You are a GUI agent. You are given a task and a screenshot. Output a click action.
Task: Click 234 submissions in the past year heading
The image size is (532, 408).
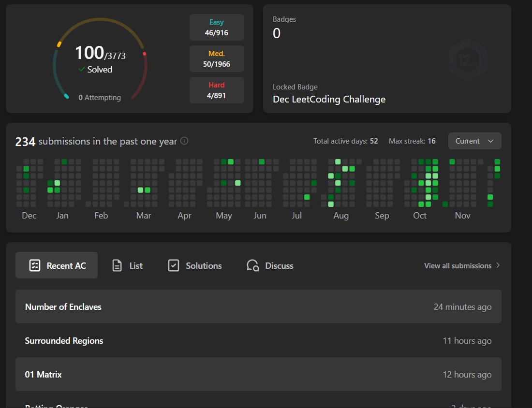point(96,142)
